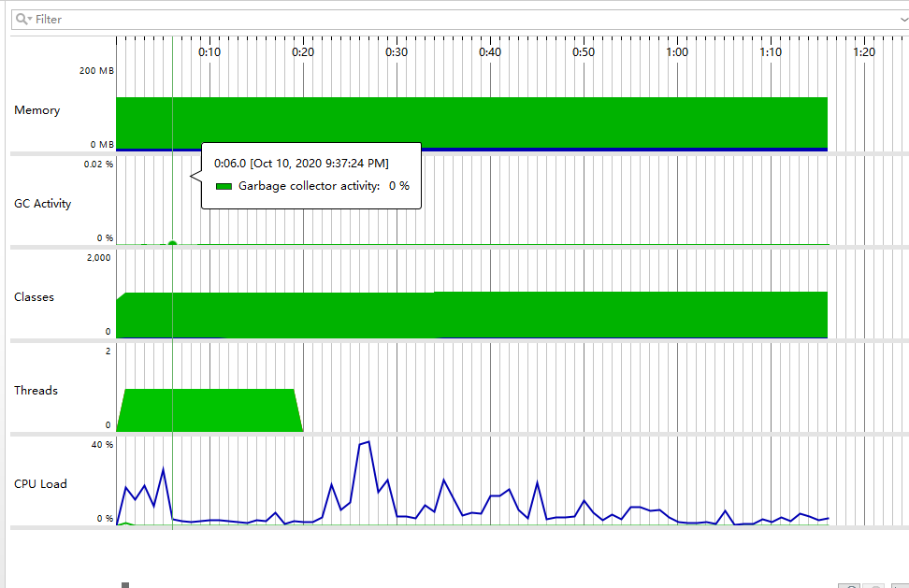Click the 2,000 Classes axis label

tap(98, 258)
